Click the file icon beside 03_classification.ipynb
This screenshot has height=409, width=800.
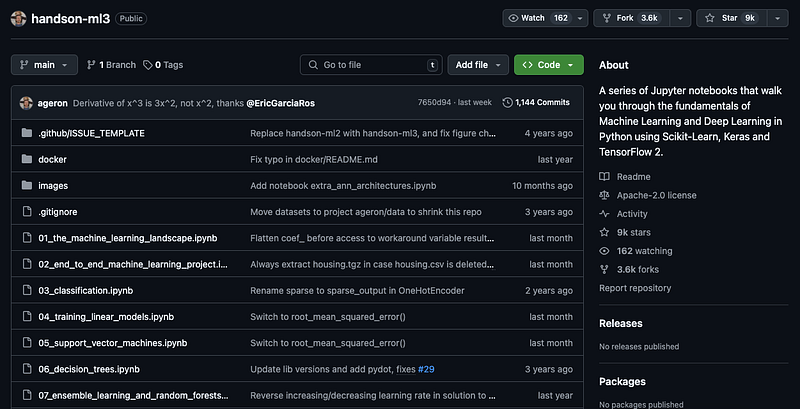(27, 291)
